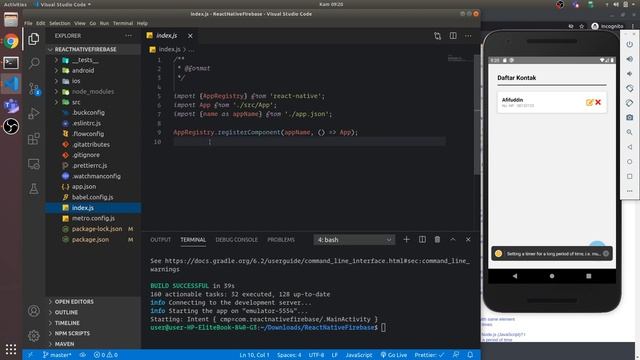Viewport: 640px width, 360px height.
Task: Click the editor minimap
Action: coord(460,59)
